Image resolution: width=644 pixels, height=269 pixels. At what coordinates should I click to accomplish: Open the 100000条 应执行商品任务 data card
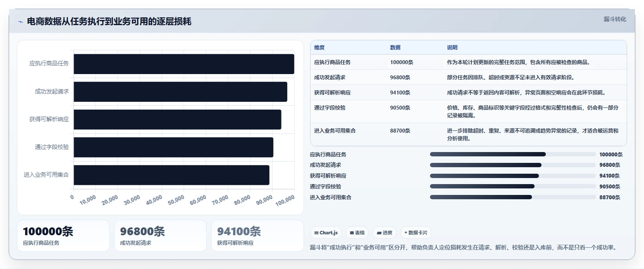pyautogui.click(x=63, y=236)
